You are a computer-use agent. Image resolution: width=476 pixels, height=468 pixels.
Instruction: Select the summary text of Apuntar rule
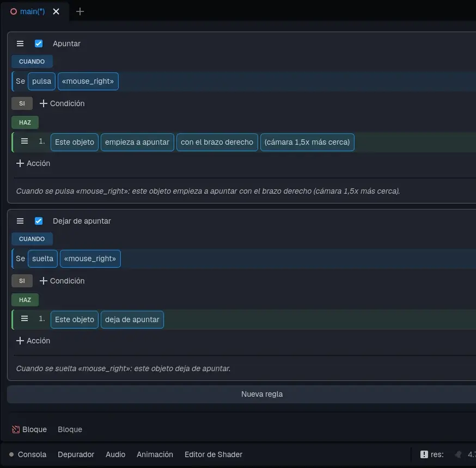208,191
